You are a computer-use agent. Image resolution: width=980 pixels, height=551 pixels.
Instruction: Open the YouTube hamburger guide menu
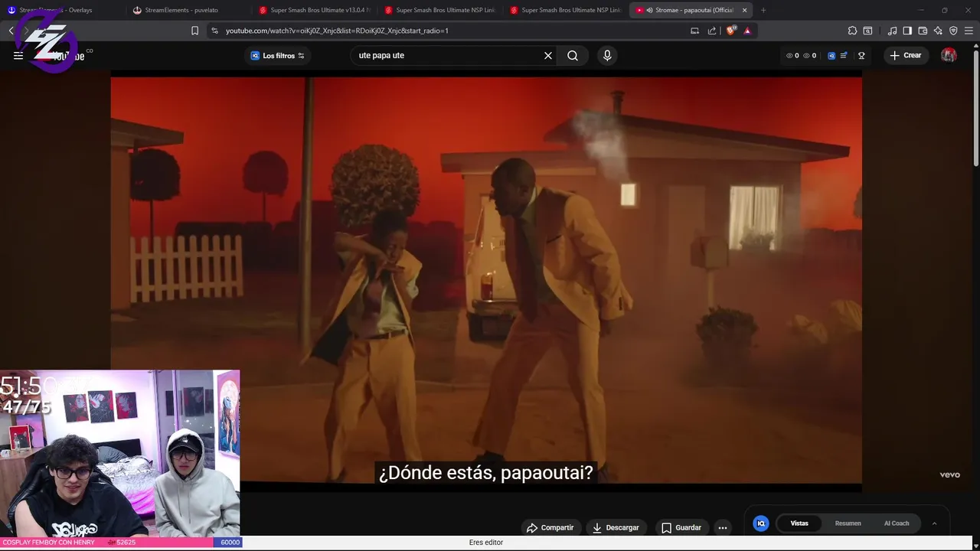coord(18,56)
